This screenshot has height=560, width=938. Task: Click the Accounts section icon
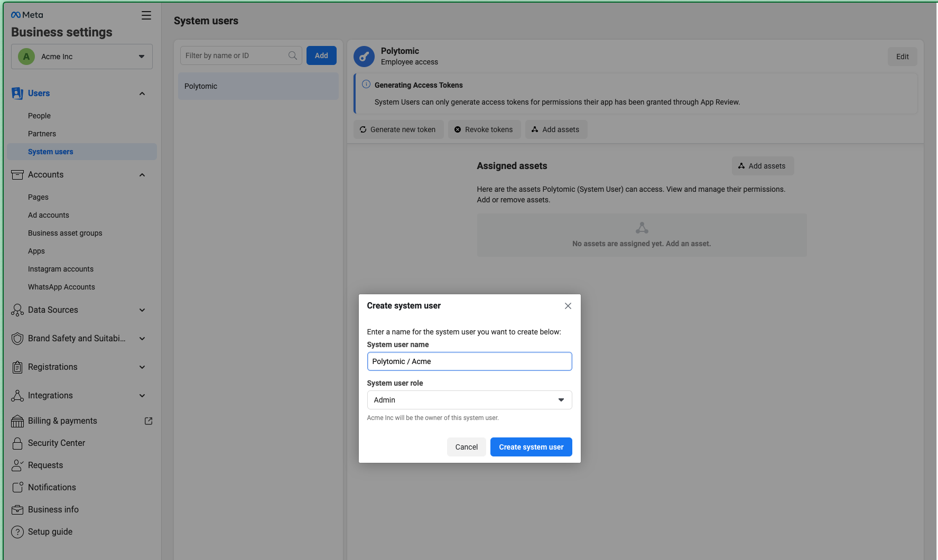[x=17, y=175]
